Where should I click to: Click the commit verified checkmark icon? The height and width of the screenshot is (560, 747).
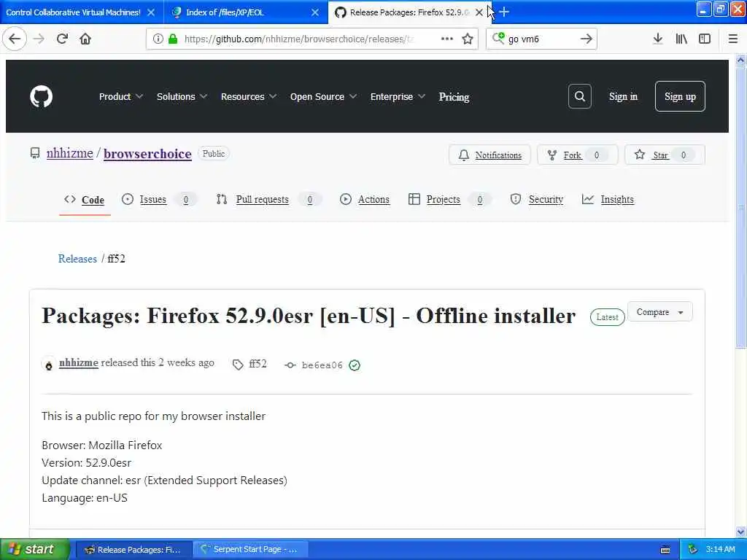pos(355,365)
